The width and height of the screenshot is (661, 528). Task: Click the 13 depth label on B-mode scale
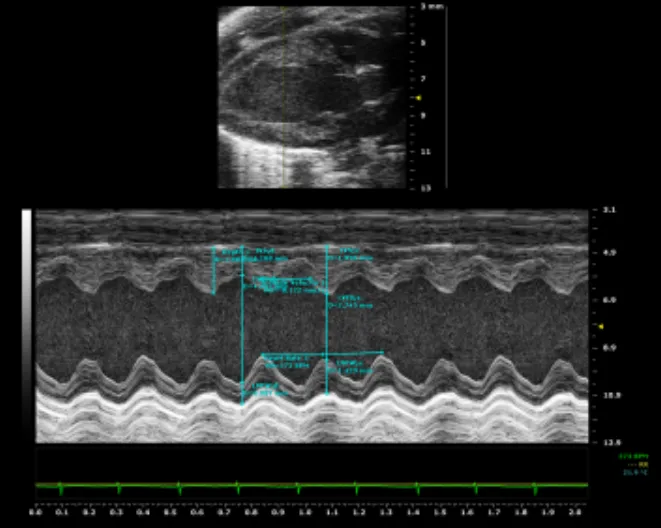coord(425,187)
